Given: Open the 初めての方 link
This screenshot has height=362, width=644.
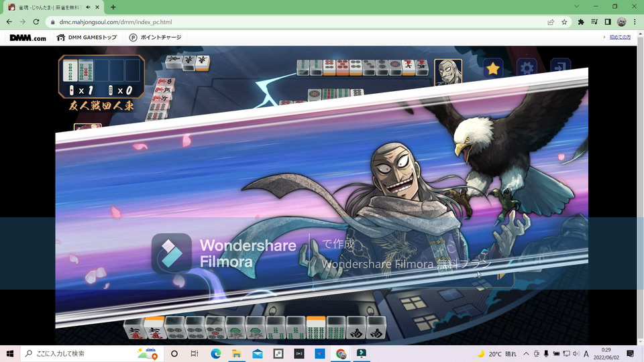Looking at the screenshot, I should (x=620, y=37).
